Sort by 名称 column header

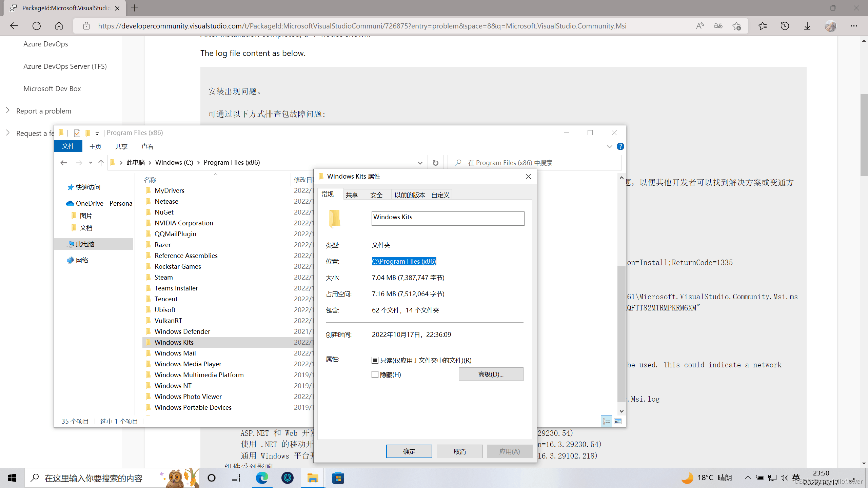pyautogui.click(x=150, y=180)
